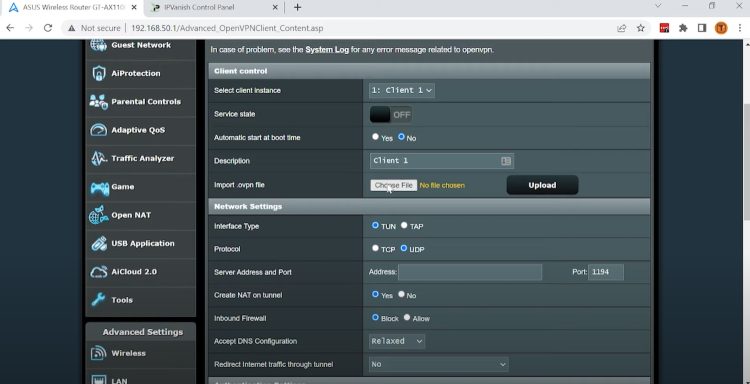Screen dimensions: 750x384
Task: Select UDP protocol
Action: pos(404,248)
